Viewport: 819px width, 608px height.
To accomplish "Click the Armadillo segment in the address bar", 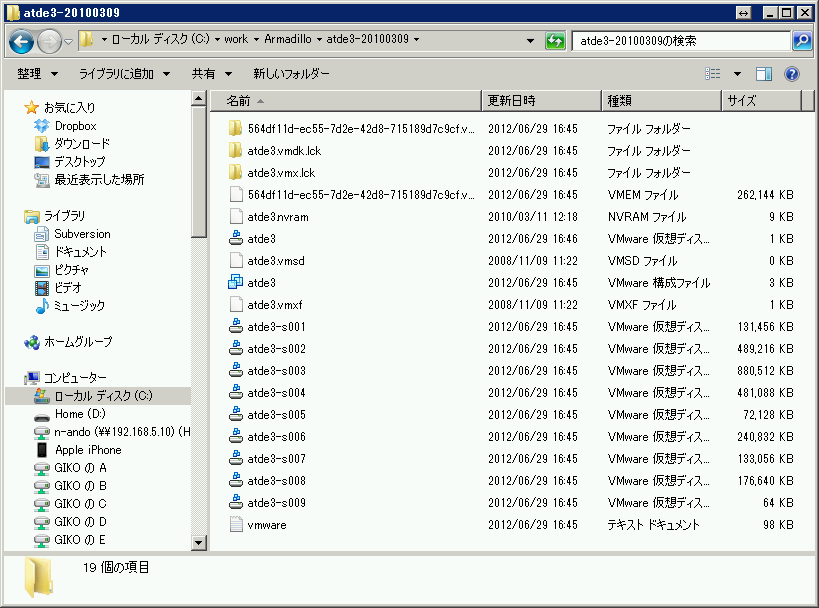I will click(x=287, y=39).
